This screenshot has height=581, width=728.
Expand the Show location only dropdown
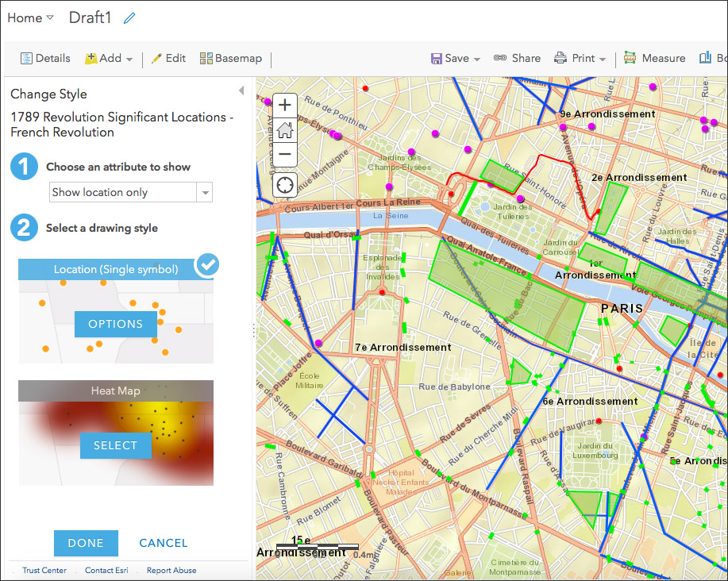tap(206, 192)
